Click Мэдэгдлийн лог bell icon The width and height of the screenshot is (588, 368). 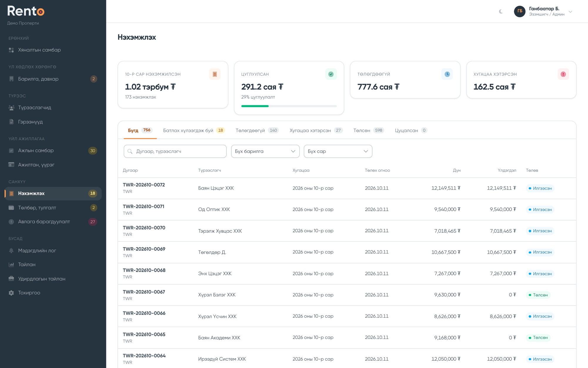(11, 251)
